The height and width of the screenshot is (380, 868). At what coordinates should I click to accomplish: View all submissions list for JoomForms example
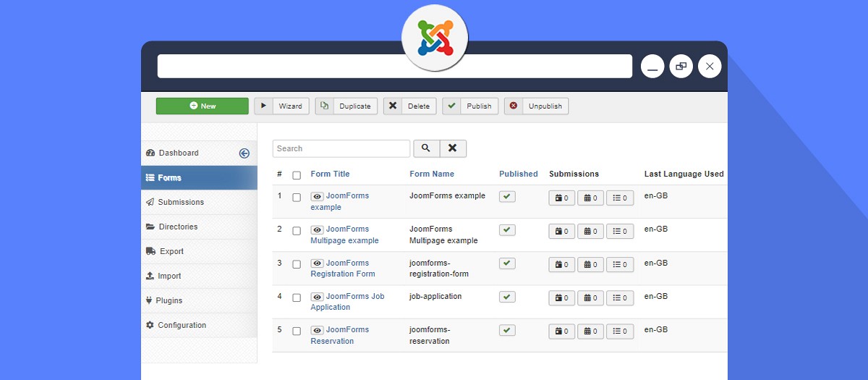coord(620,198)
